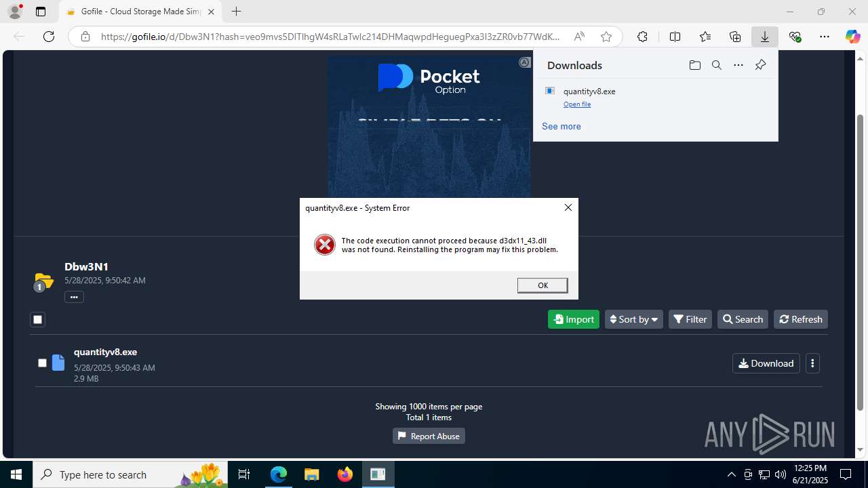Viewport: 868px width, 488px height.
Task: Open Microsoft Edge from taskbar
Action: pyautogui.click(x=279, y=474)
